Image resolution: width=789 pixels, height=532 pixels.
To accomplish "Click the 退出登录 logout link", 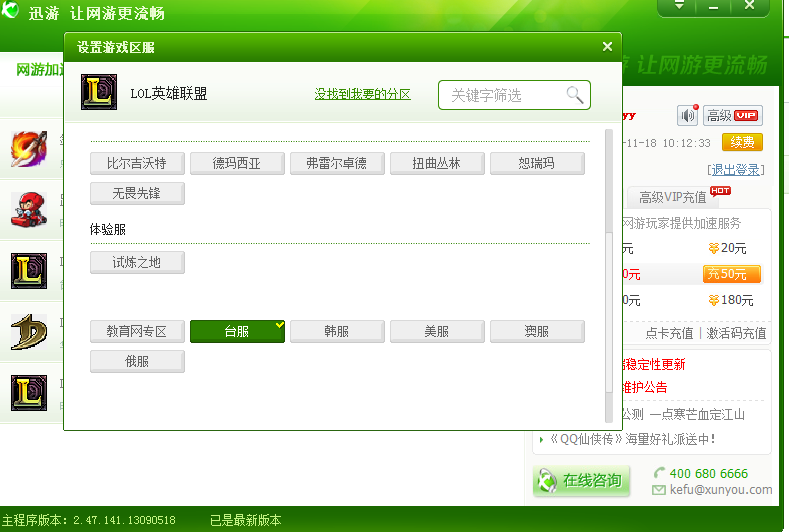I will tap(735, 170).
